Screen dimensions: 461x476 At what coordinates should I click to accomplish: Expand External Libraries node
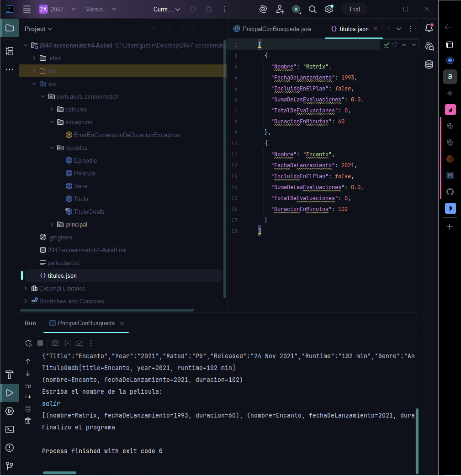click(26, 288)
